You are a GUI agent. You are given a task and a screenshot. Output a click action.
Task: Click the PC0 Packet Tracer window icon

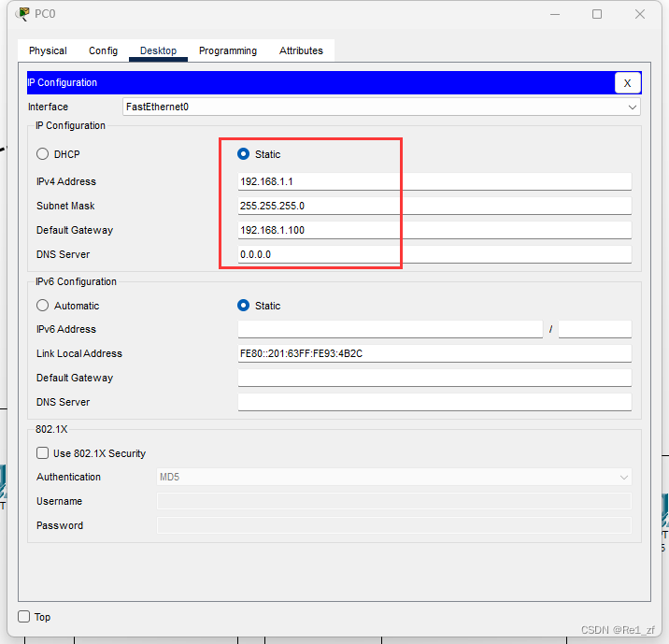pos(22,14)
